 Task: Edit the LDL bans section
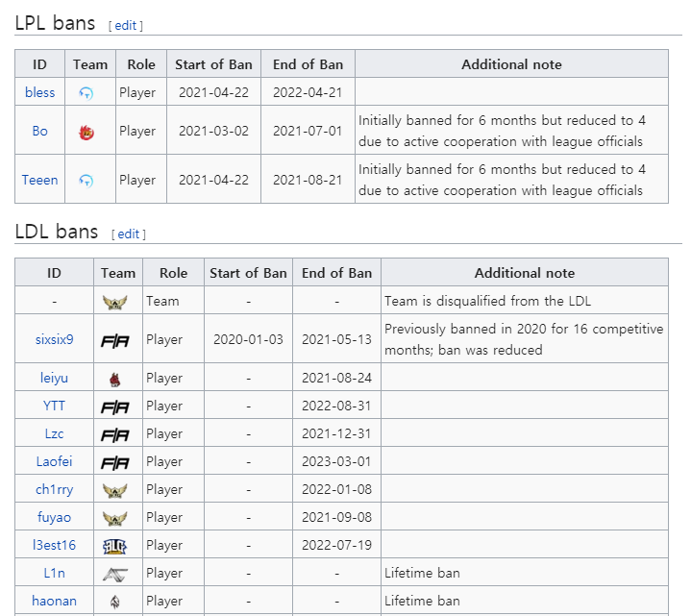tap(128, 234)
